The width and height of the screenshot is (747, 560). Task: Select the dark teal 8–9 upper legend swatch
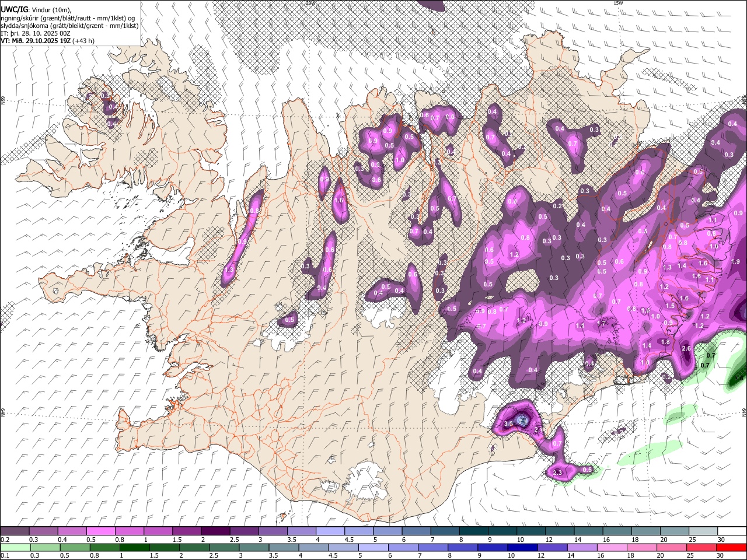(x=473, y=531)
